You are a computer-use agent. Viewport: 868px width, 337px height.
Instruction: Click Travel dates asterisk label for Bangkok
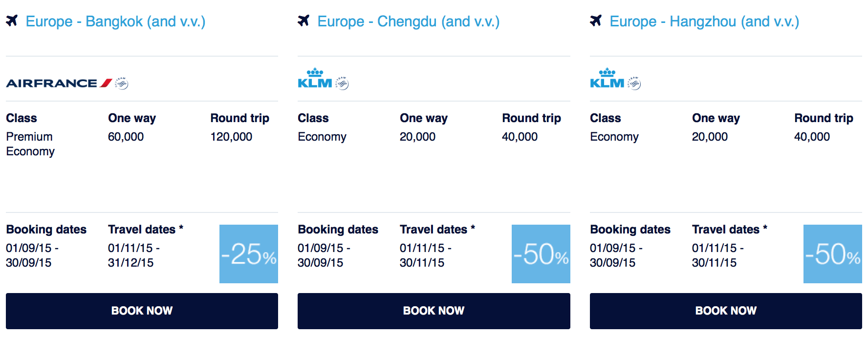[x=146, y=230]
